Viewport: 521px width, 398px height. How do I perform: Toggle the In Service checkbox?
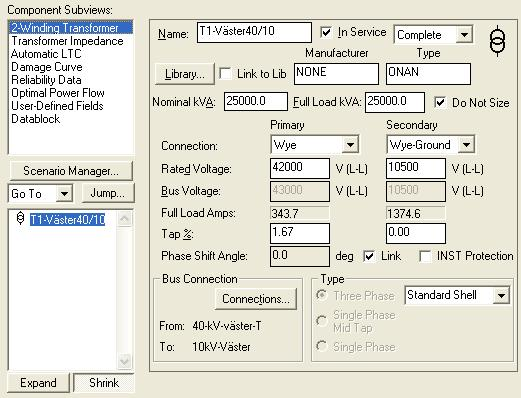pos(326,32)
